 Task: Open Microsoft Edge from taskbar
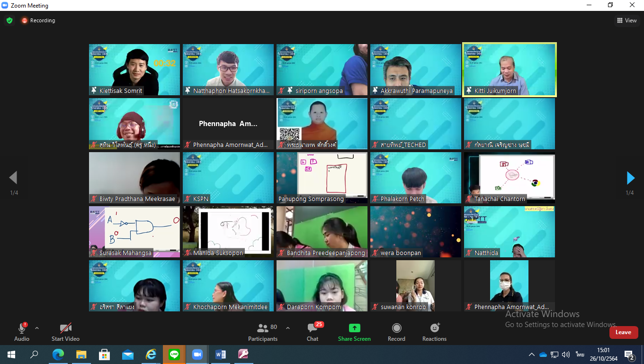[58, 355]
